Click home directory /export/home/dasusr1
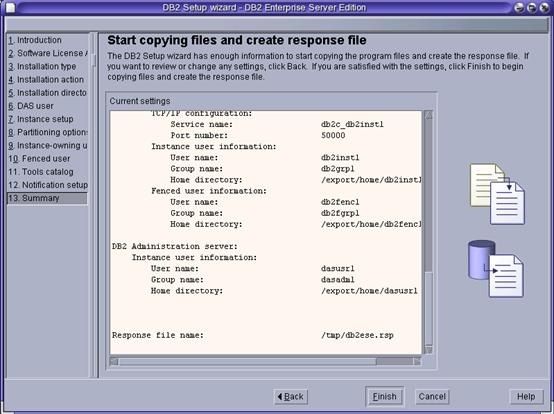Image resolution: width=554 pixels, height=414 pixels. pos(369,291)
